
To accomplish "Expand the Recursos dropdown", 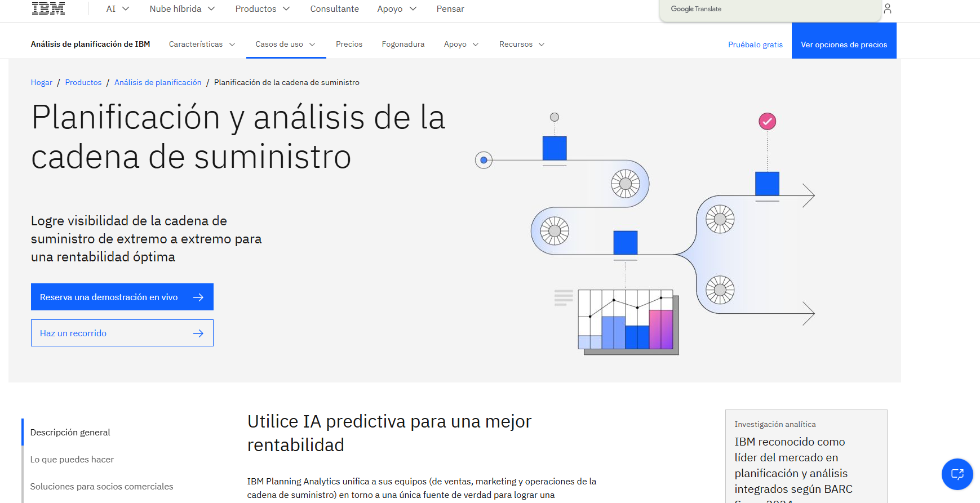I will point(522,44).
